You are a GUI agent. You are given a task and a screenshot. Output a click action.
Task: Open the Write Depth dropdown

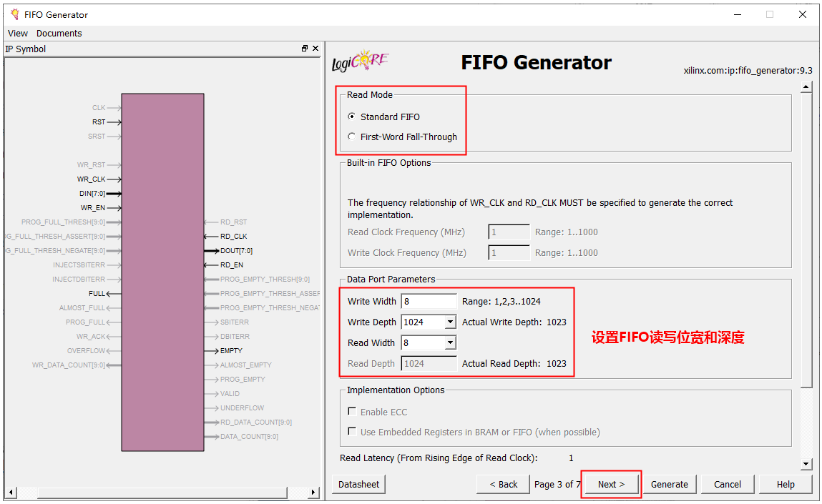[x=450, y=322]
